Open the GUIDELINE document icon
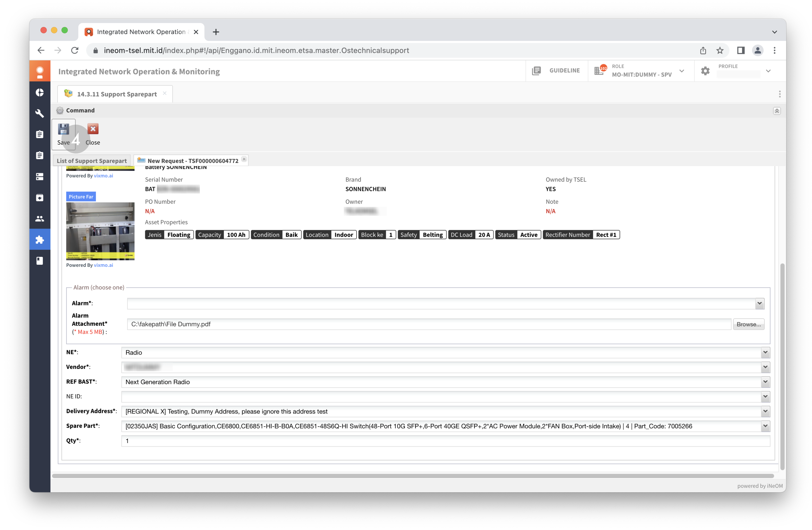Screen dimensions: 812x530 (x=536, y=71)
